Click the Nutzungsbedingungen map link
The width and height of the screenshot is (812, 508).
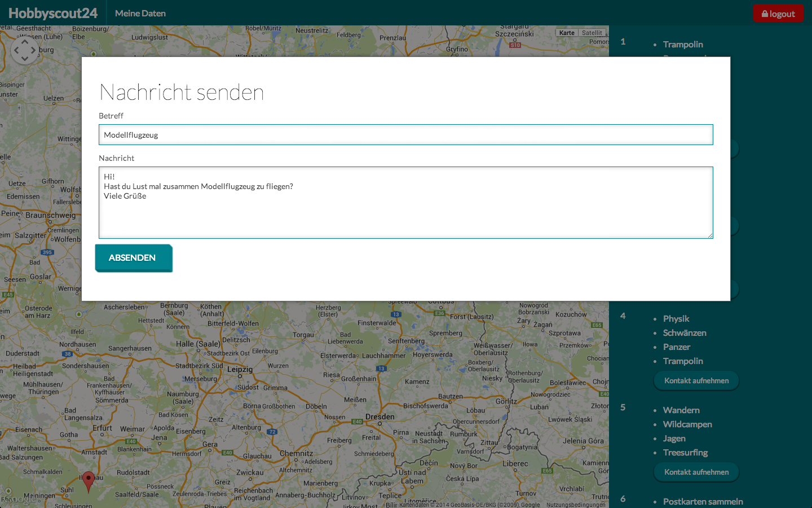click(576, 505)
